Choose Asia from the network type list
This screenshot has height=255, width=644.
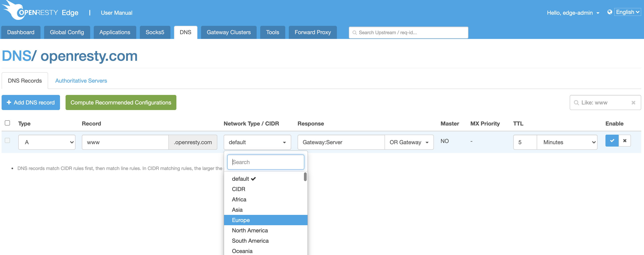(x=266, y=210)
